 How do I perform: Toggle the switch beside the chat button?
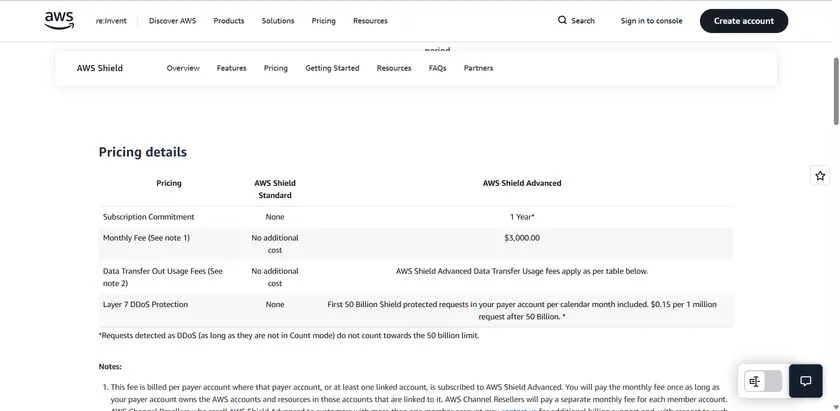763,382
